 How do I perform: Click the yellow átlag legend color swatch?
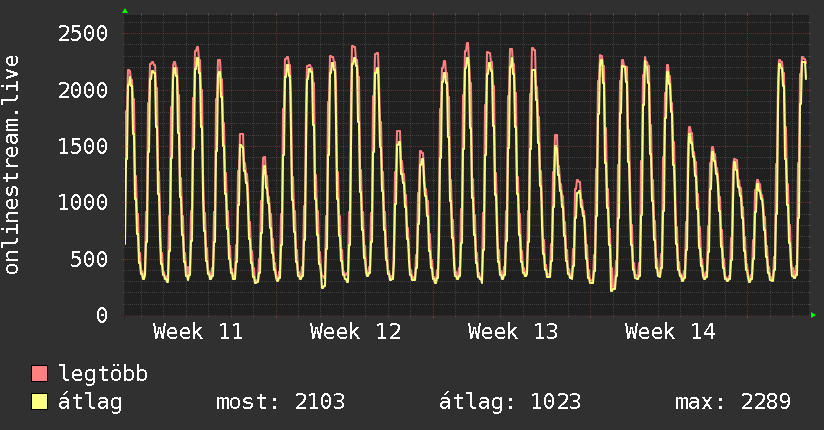click(x=39, y=402)
